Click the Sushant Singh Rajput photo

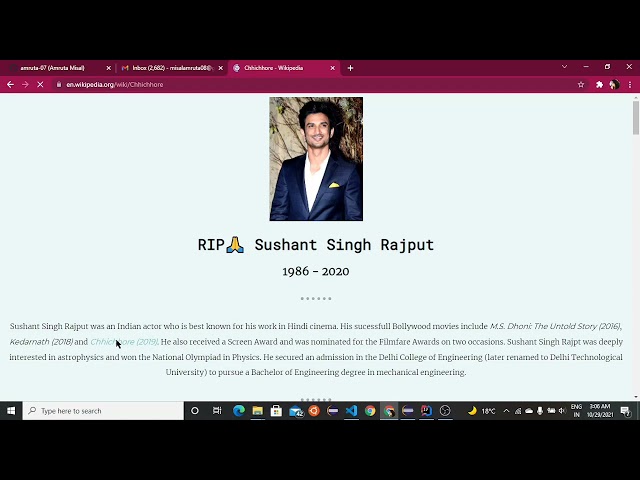tap(316, 159)
